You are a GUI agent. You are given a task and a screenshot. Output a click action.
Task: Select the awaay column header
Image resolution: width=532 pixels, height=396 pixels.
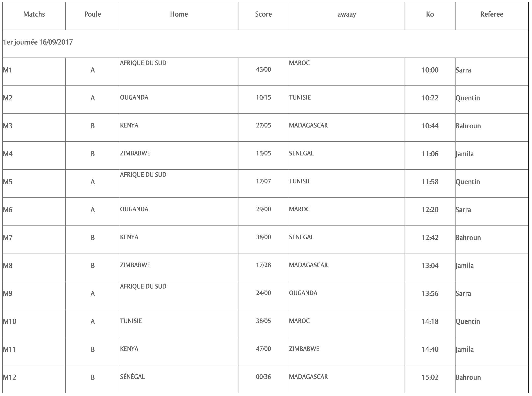point(347,14)
